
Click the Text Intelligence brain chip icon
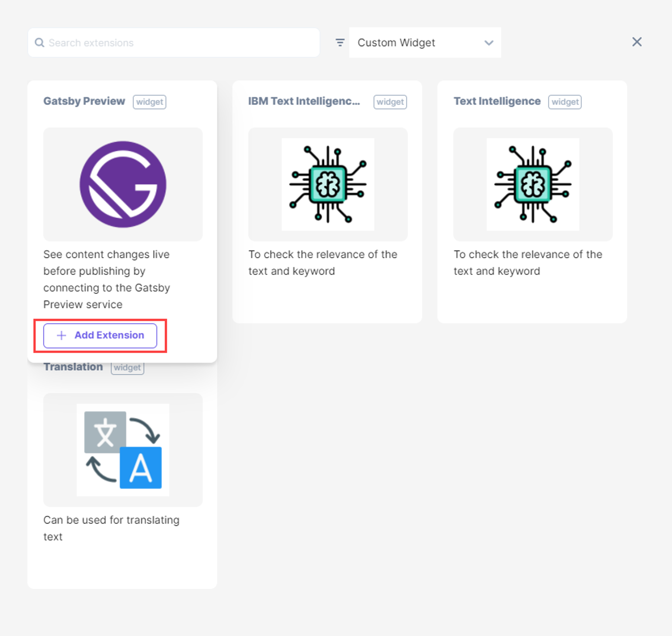pyautogui.click(x=533, y=184)
